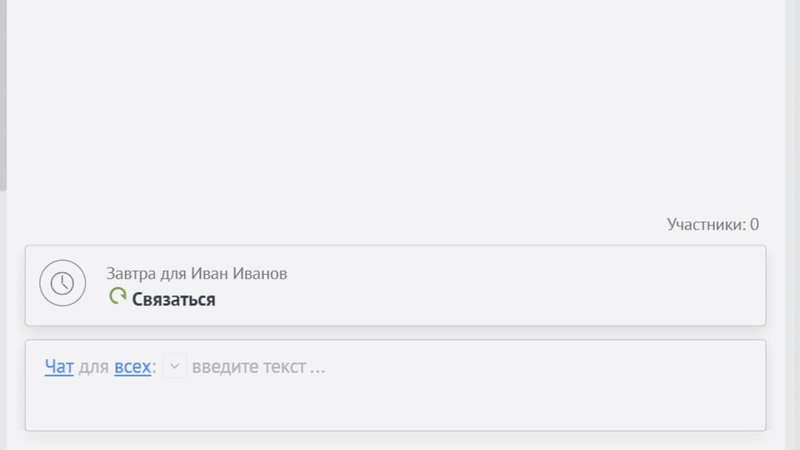Click the "Участники" label

706,224
